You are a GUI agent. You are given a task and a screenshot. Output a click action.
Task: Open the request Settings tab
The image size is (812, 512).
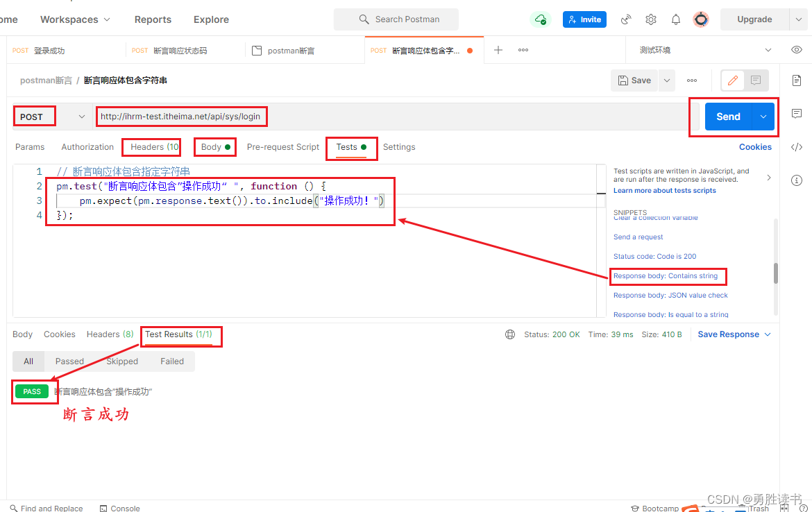click(x=399, y=147)
